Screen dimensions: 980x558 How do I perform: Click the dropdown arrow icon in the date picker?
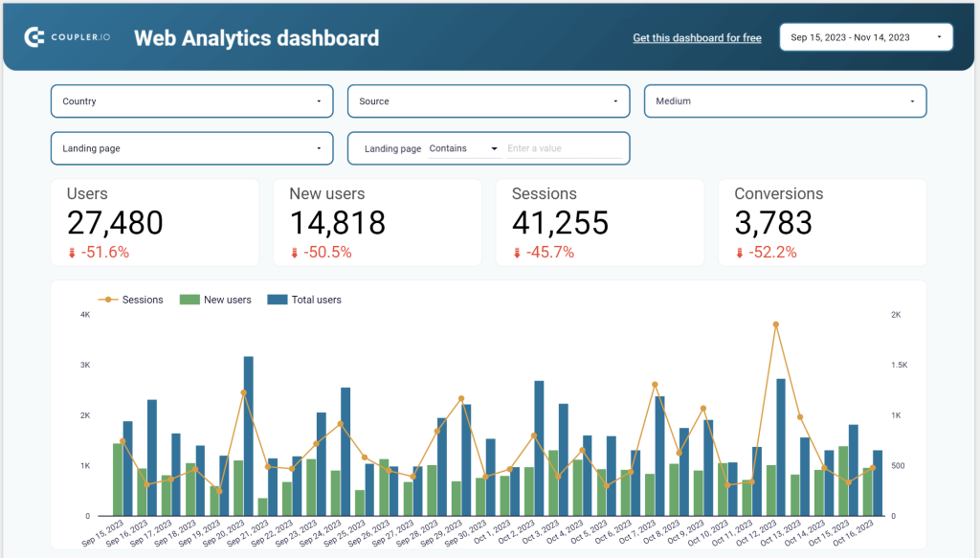point(939,36)
